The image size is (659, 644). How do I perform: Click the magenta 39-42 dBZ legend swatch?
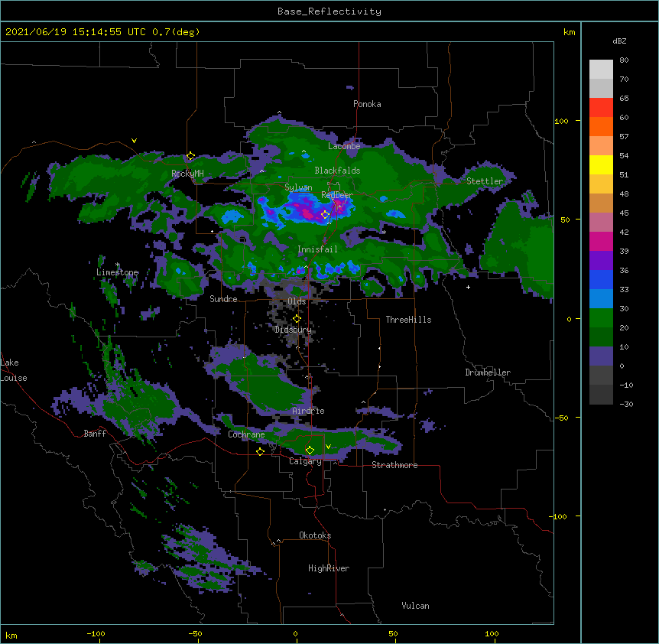601,242
